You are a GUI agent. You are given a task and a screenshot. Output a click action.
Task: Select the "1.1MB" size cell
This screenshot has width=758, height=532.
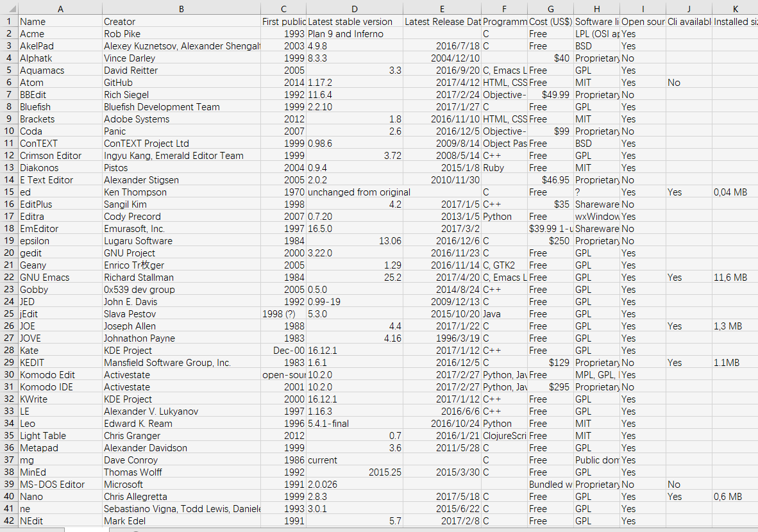(735, 362)
